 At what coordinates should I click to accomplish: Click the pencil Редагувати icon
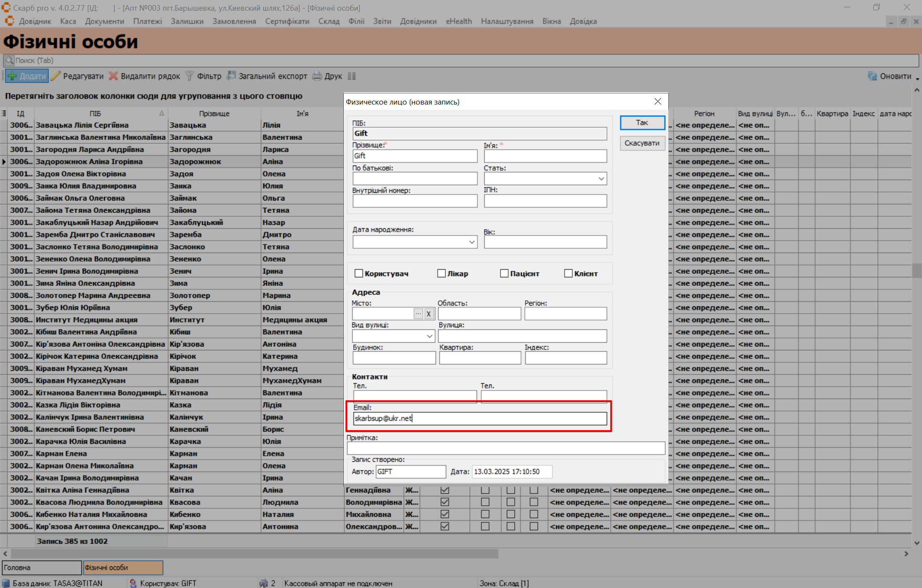click(x=56, y=76)
